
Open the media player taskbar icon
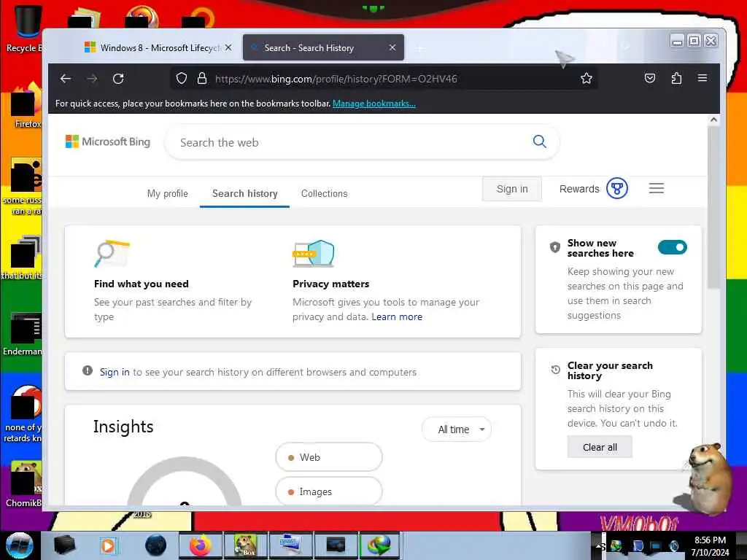click(x=108, y=545)
